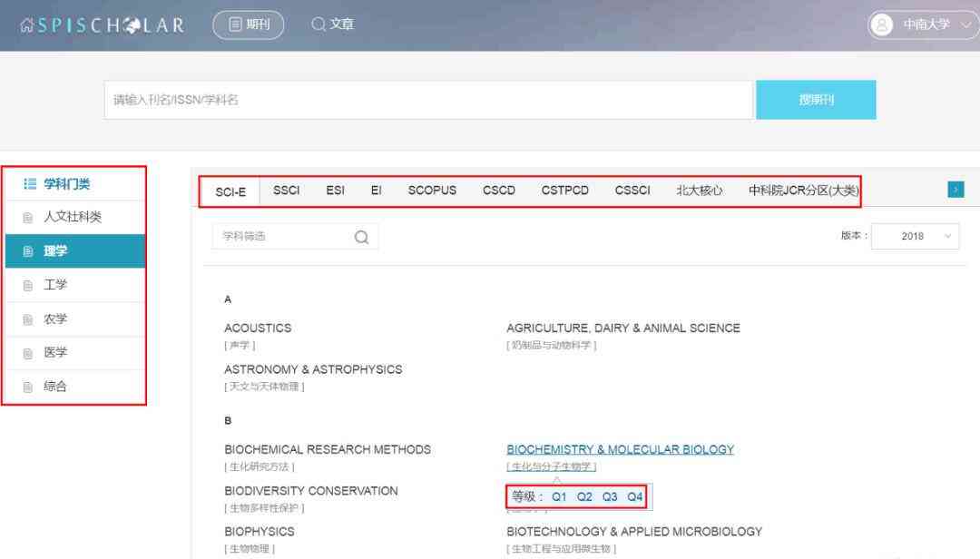Switch to the SCI-E tab
Screen dimensions: 980x559
230,191
